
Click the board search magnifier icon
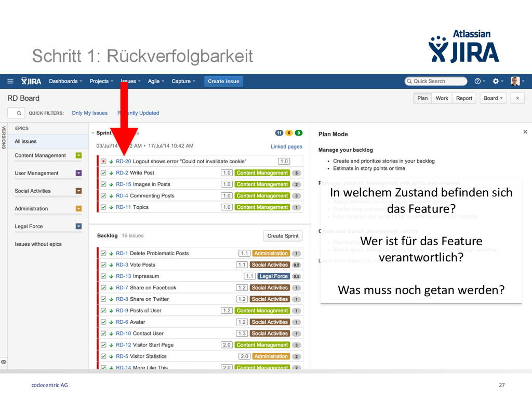tap(19, 113)
